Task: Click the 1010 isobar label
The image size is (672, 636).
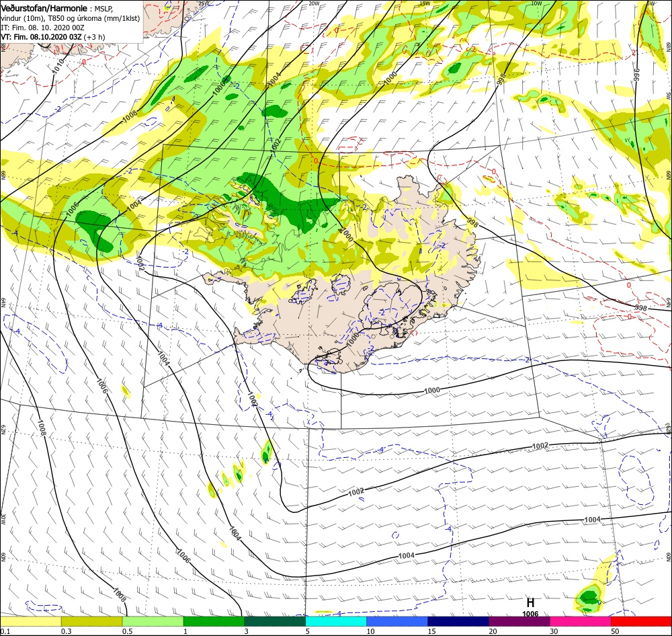Action: [58, 67]
